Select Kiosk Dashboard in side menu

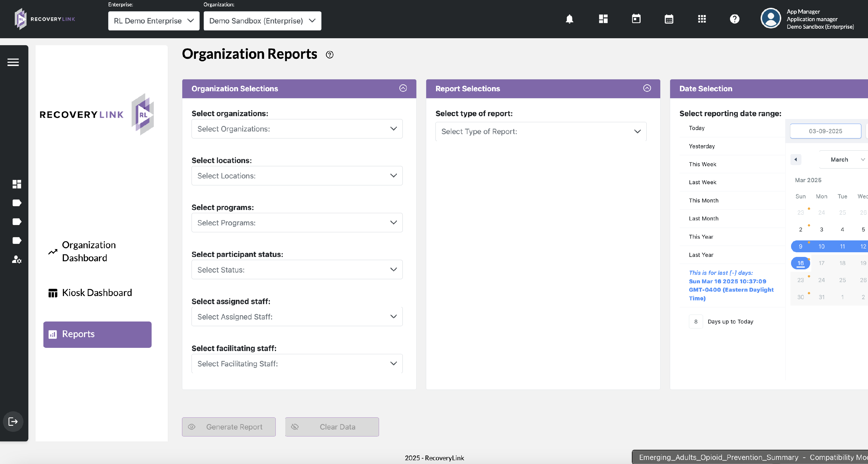[x=97, y=293]
